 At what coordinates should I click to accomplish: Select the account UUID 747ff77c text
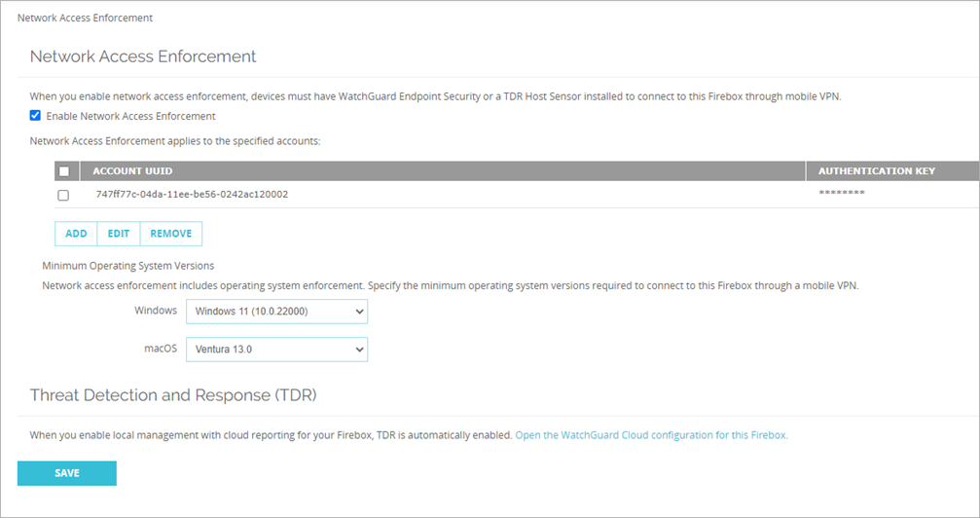point(192,195)
